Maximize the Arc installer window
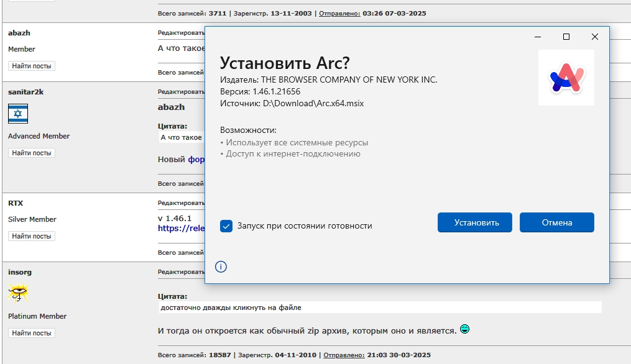 pos(566,37)
